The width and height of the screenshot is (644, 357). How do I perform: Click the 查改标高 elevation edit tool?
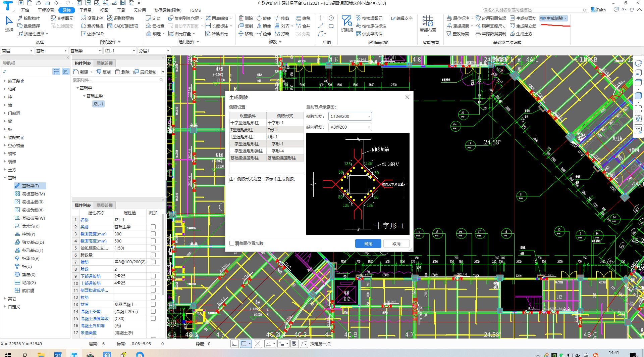[458, 34]
